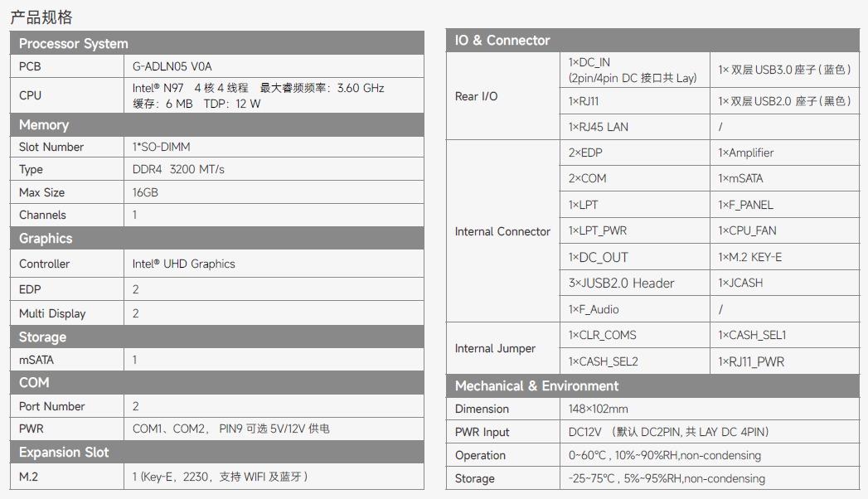
Task: Select the IO & Connector section header
Action: 502,40
